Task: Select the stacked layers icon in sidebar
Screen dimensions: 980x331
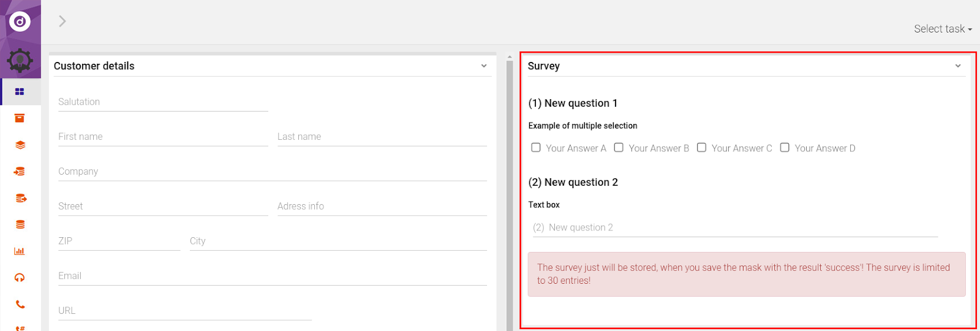Action: click(x=20, y=145)
